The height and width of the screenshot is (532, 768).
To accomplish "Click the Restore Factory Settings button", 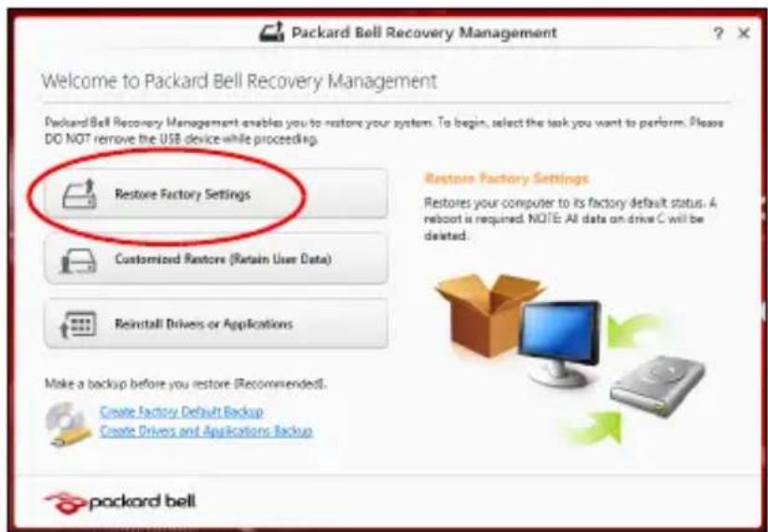I will (216, 194).
